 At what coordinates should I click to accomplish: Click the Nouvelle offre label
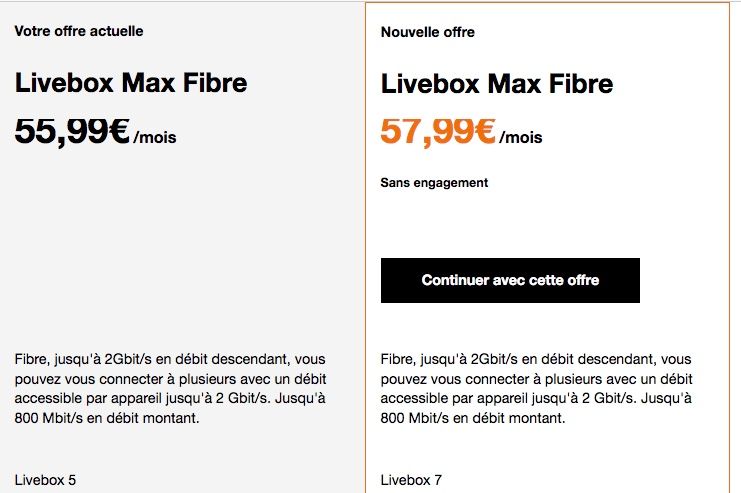(428, 32)
